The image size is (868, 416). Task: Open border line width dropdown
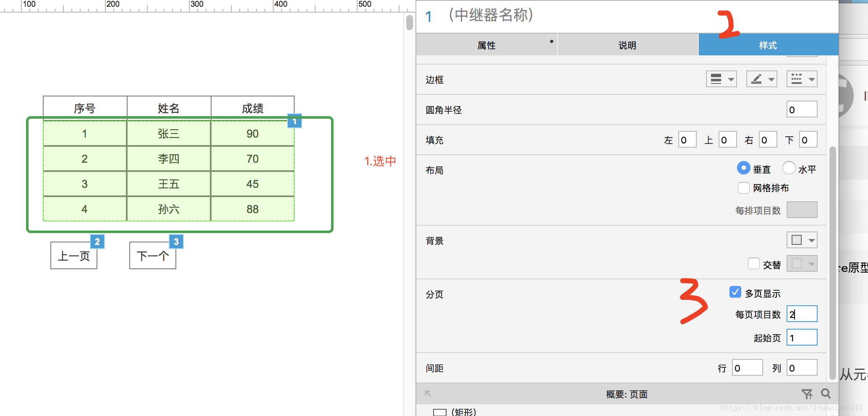pyautogui.click(x=722, y=79)
